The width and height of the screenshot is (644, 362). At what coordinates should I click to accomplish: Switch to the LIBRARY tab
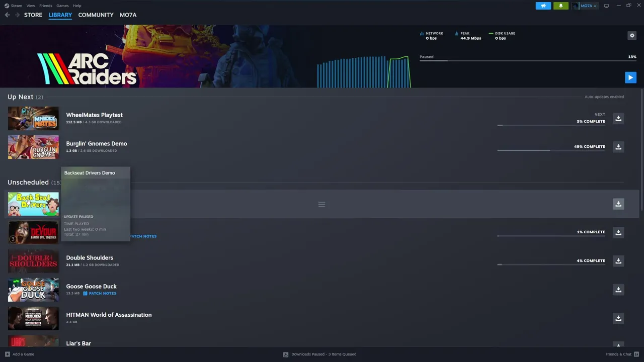[60, 15]
